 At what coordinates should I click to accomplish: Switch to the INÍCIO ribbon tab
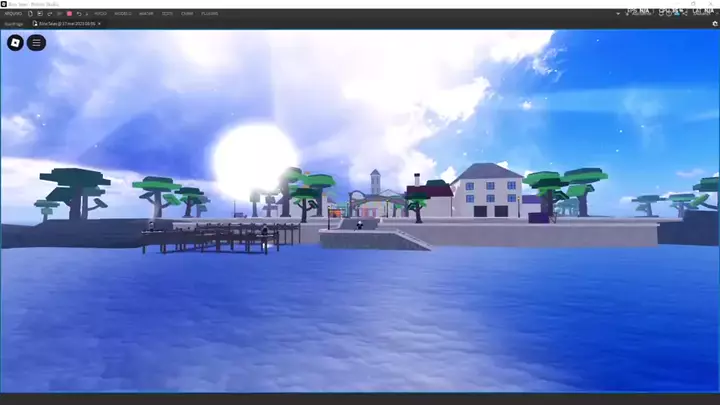tap(101, 13)
